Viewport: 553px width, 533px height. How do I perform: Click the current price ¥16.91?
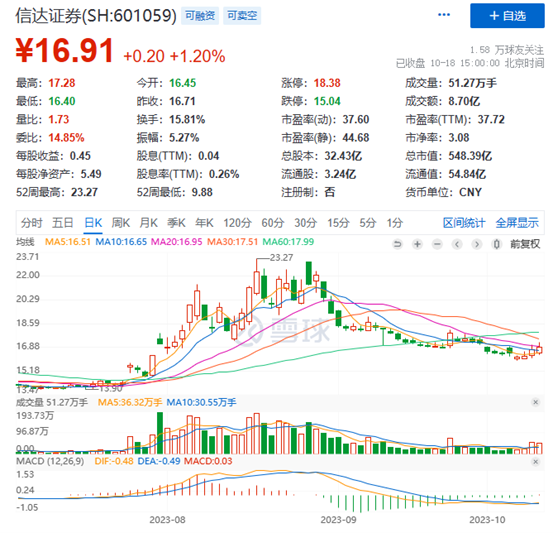coord(65,50)
